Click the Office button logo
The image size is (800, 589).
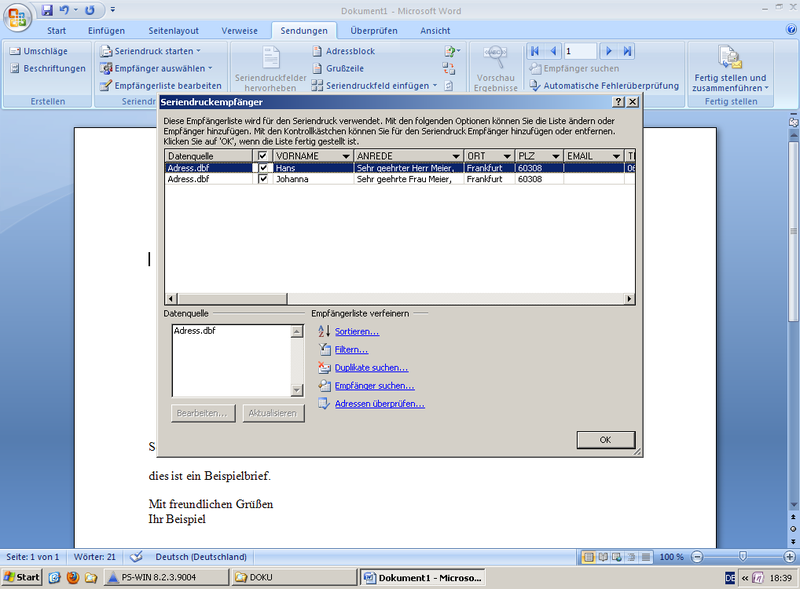tap(17, 17)
